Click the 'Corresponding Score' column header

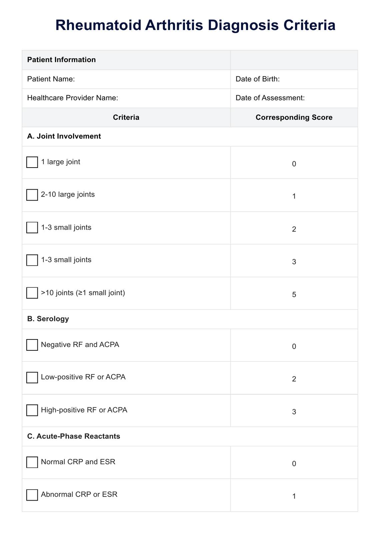(294, 117)
